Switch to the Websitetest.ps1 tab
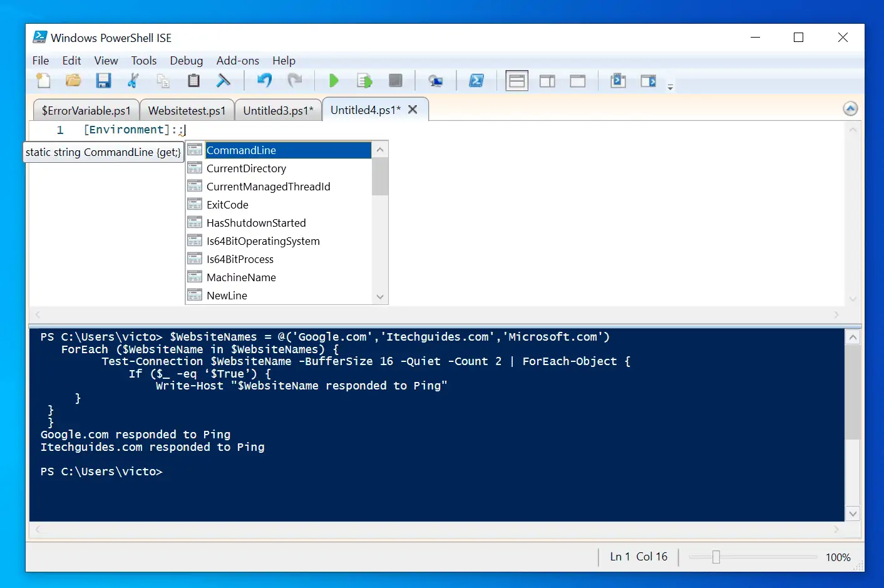884x588 pixels. click(x=187, y=110)
